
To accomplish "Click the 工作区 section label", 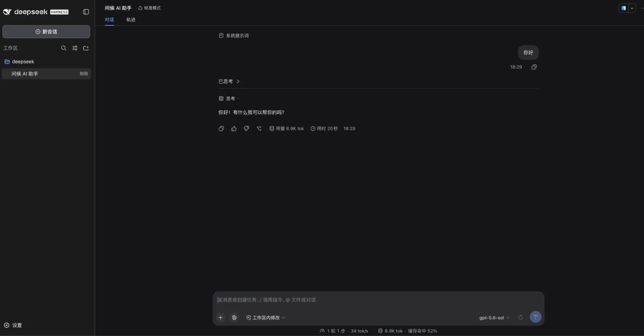I will [x=10, y=48].
